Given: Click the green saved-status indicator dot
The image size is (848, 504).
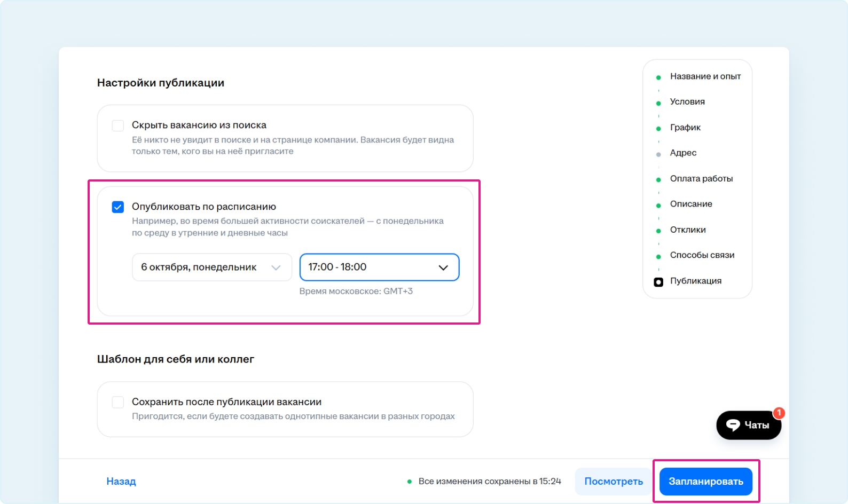Looking at the screenshot, I should (410, 482).
